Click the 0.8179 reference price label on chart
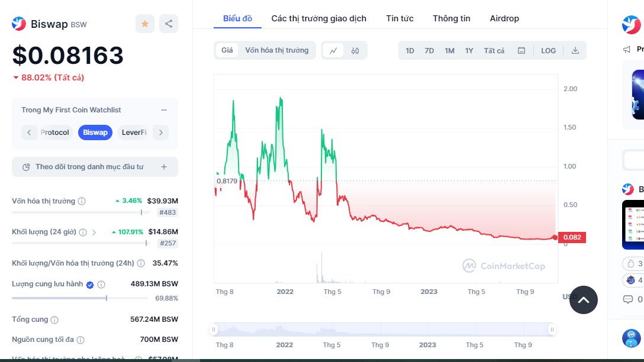This screenshot has width=644, height=362. 227,181
